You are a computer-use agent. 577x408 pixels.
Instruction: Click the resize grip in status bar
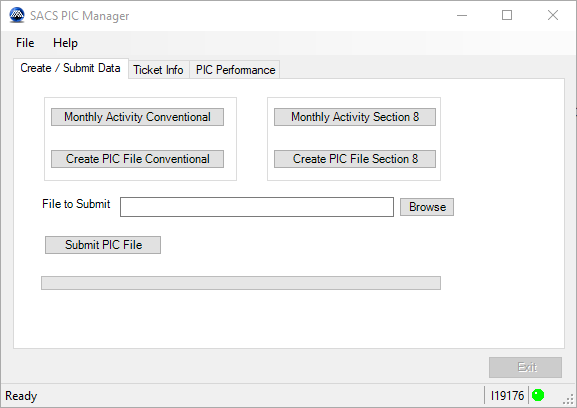569,399
